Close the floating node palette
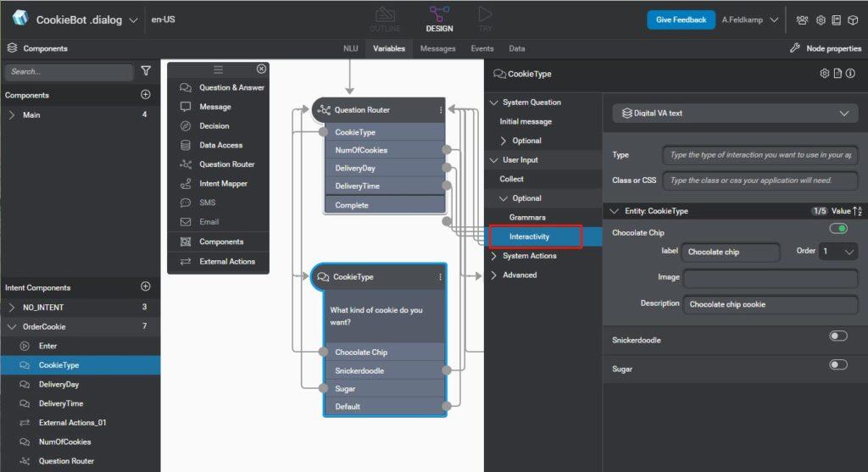Screen dimensions: 868x472 pos(261,69)
